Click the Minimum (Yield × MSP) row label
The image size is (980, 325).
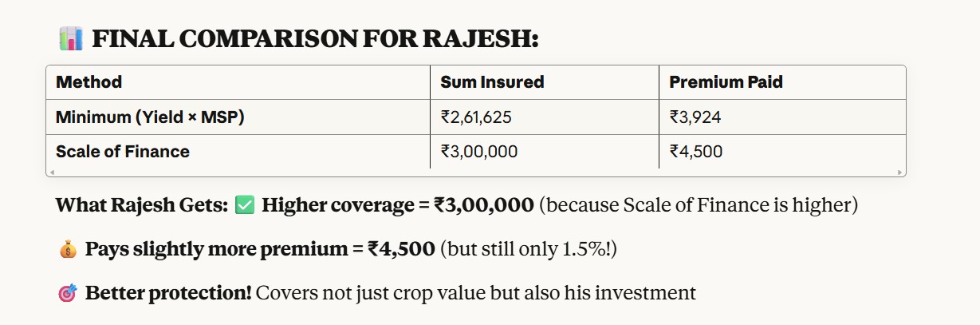coord(150,117)
